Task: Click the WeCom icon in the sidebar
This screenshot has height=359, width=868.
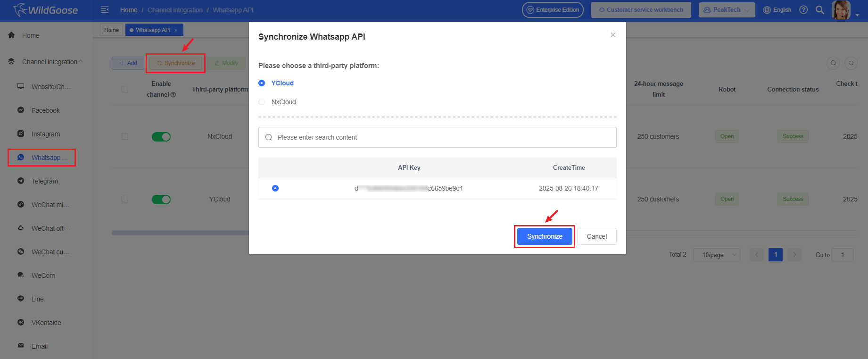Action: [21, 275]
